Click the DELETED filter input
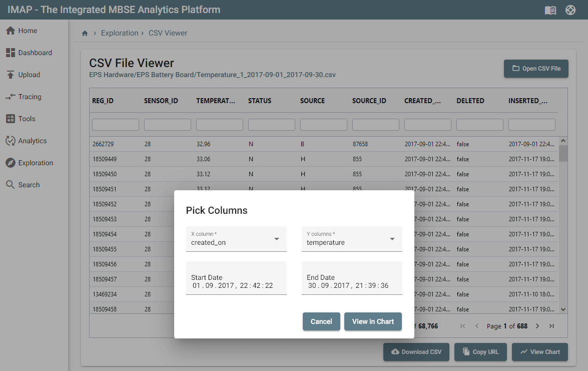 point(480,125)
